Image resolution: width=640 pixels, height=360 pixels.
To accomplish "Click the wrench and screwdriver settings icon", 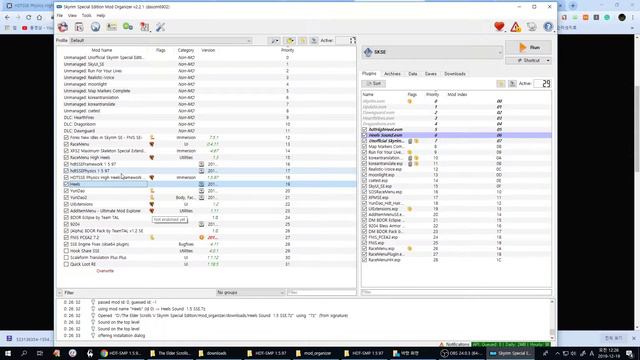I will pos(160,27).
